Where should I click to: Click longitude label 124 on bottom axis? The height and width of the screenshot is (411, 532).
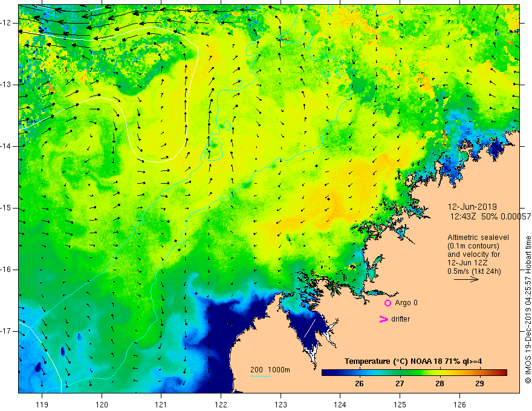(x=340, y=404)
